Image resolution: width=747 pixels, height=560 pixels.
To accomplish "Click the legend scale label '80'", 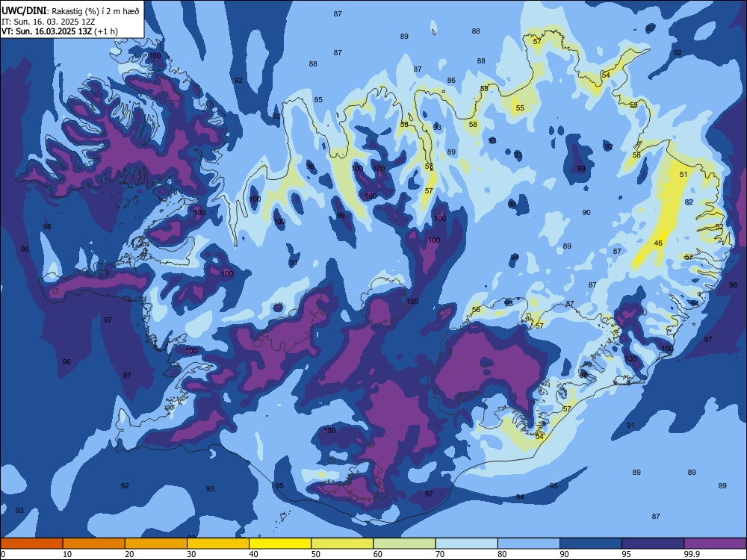I will 502,554.
